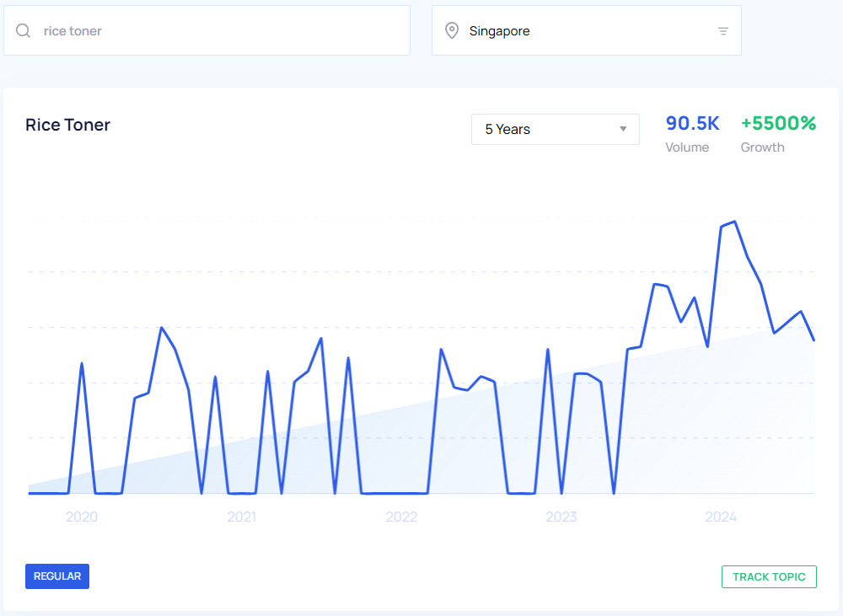The width and height of the screenshot is (843, 616).
Task: Select the Singapore location text
Action: pos(499,31)
